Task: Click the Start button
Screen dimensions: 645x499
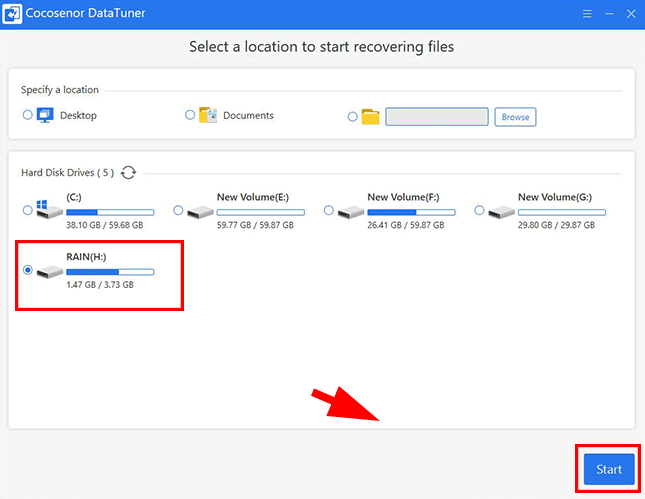Action: (x=608, y=469)
